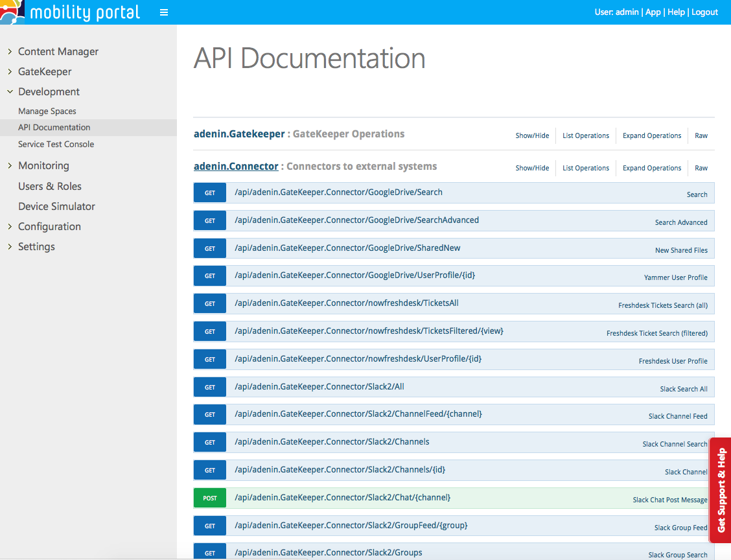Click GET badge for nowfreshdesk/TicketsAll
731x560 pixels.
(x=210, y=304)
